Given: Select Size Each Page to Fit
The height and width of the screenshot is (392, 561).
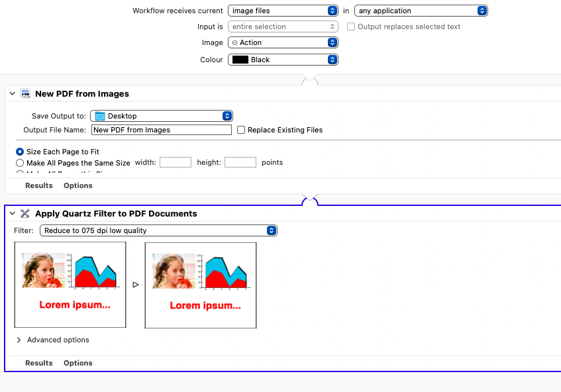Looking at the screenshot, I should click(20, 152).
